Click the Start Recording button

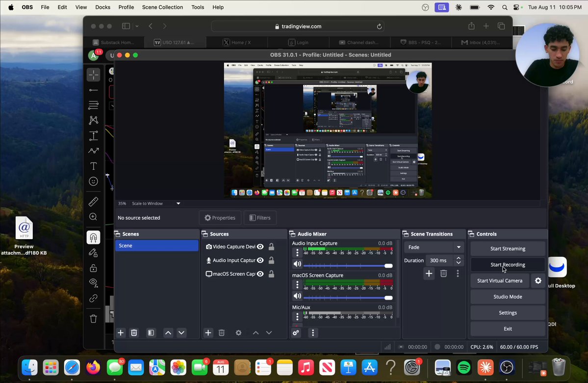(508, 265)
